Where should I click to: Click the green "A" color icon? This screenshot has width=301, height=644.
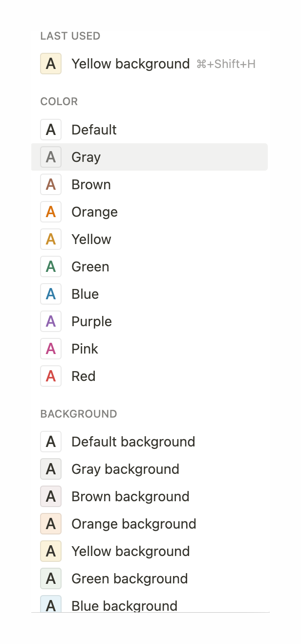click(x=50, y=266)
